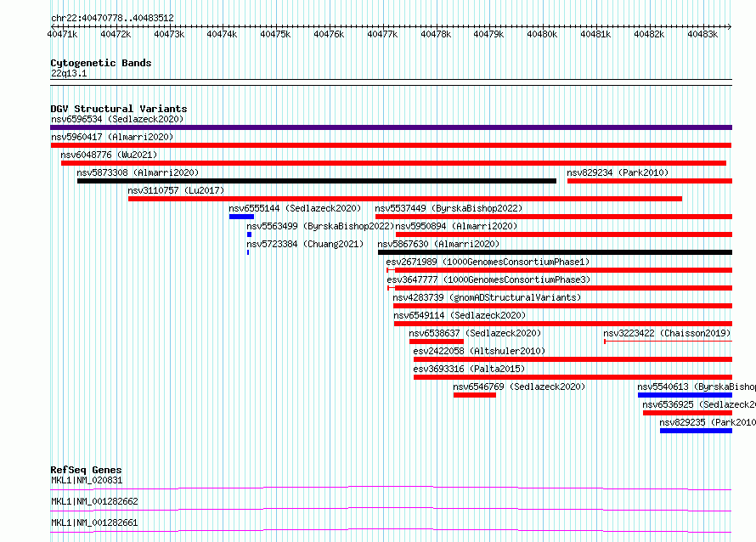
Task: Open variant nsv5540613 (ByrskaBishop) label
Action: pyautogui.click(x=697, y=387)
